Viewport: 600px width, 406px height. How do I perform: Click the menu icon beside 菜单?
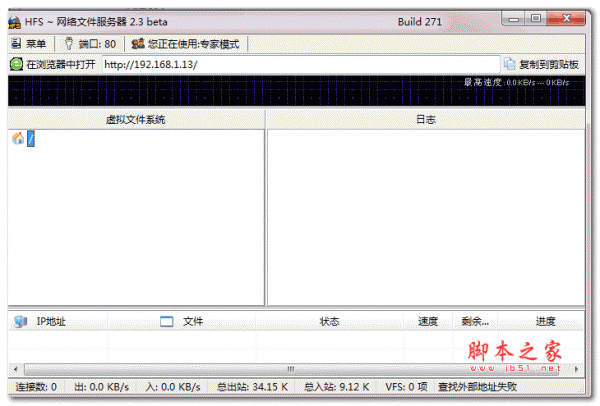[16, 44]
